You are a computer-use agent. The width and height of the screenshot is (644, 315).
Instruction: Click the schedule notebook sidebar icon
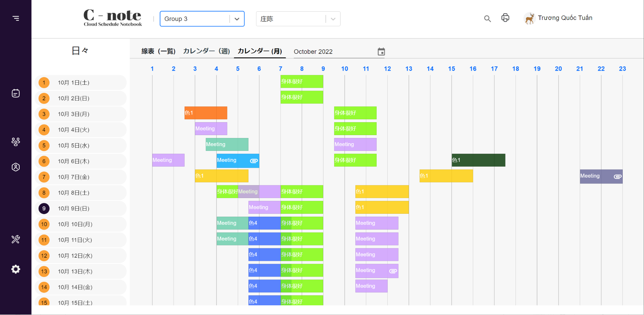pyautogui.click(x=16, y=93)
